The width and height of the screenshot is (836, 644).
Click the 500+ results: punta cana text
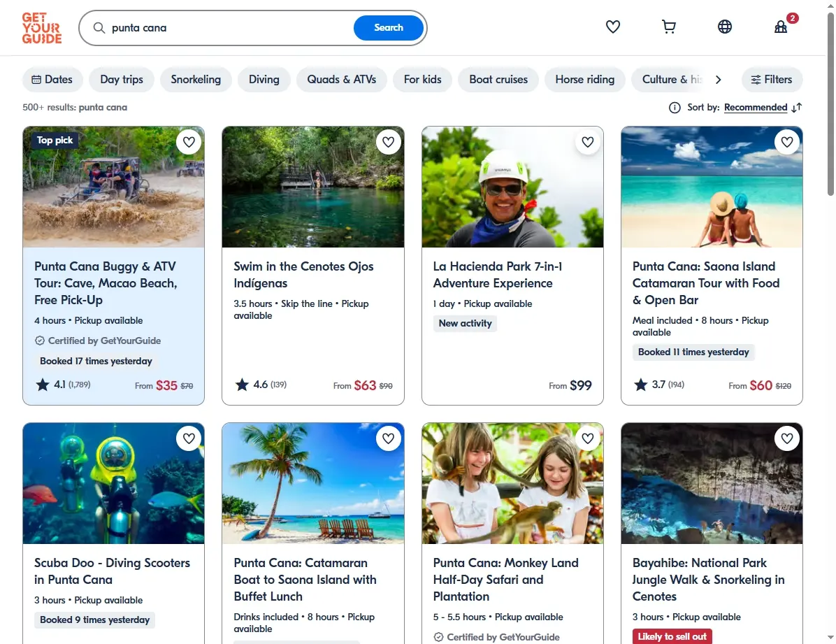click(x=75, y=107)
